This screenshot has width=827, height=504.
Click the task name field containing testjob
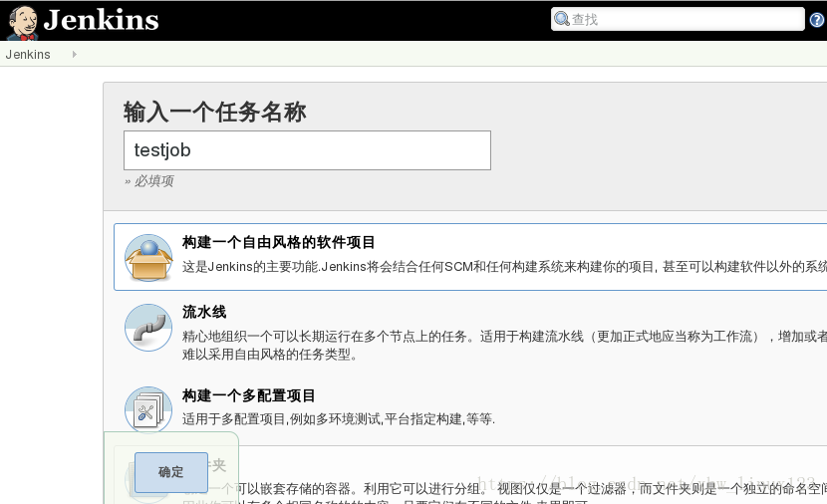pyautogui.click(x=307, y=150)
